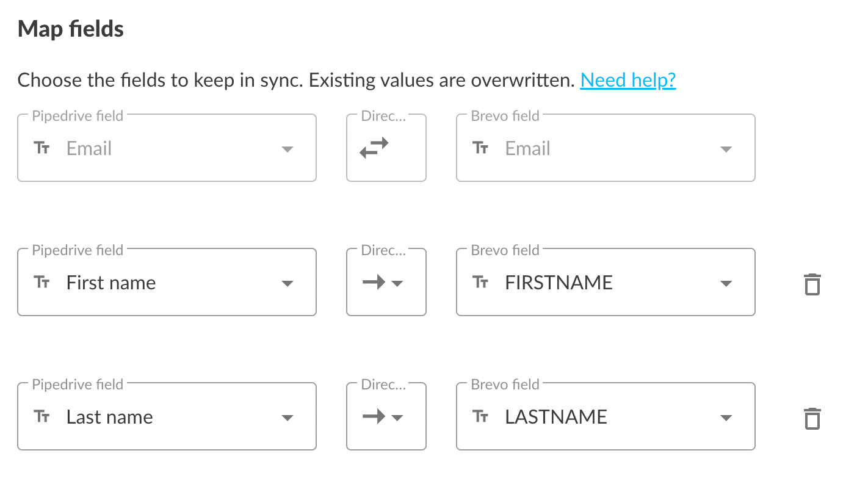The image size is (868, 481).
Task: Click text-type icon beside Brevo Email
Action: click(481, 148)
